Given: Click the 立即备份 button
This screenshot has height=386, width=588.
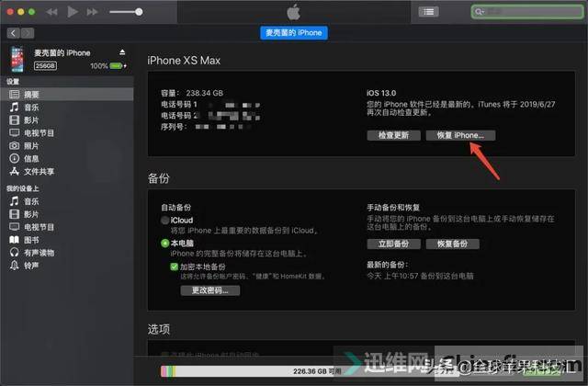Looking at the screenshot, I should 393,244.
